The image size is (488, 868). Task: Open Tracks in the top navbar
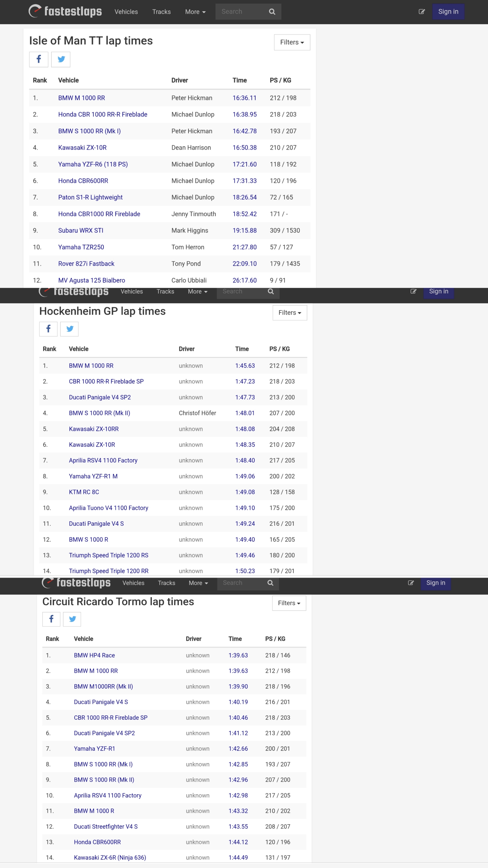(x=162, y=12)
